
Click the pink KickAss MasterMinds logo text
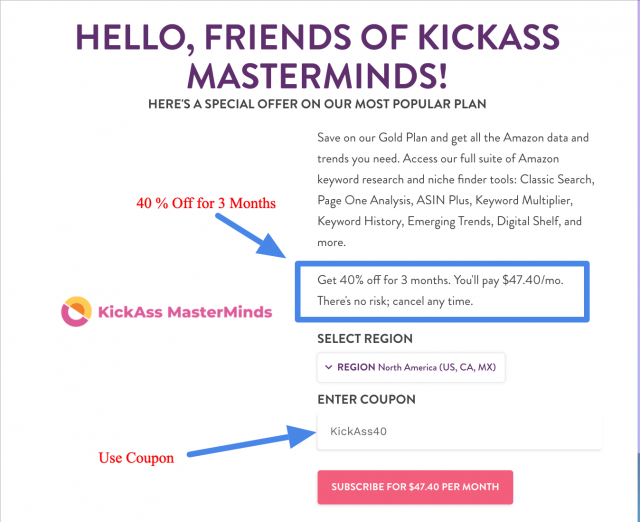(185, 312)
